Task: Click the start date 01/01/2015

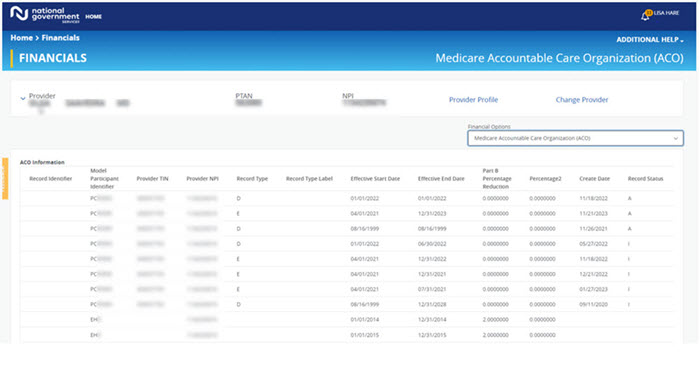Action: point(364,335)
